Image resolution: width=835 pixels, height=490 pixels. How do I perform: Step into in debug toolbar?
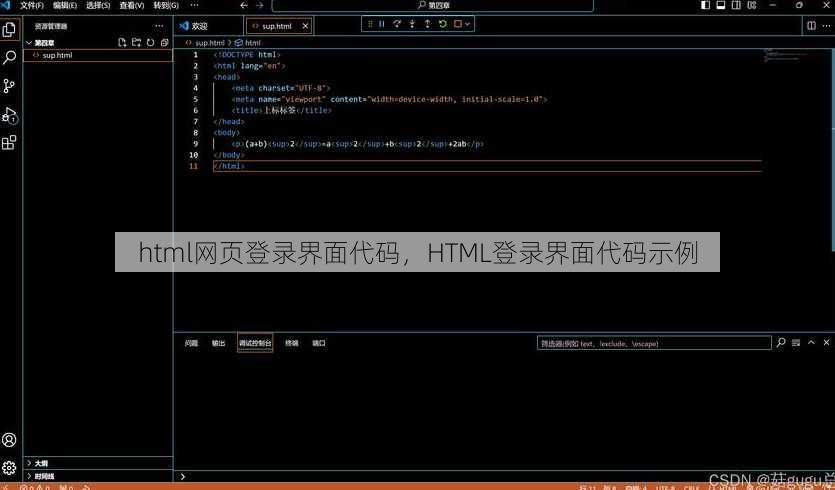412,24
